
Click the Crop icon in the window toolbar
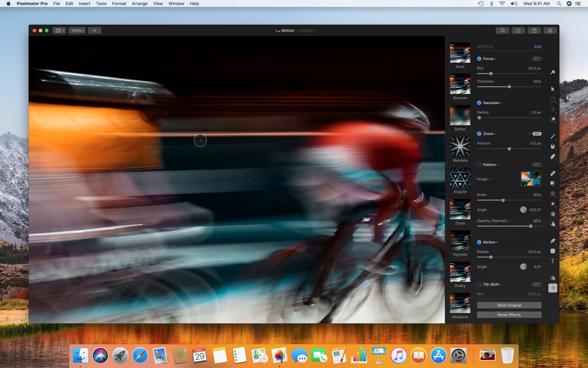pos(503,31)
